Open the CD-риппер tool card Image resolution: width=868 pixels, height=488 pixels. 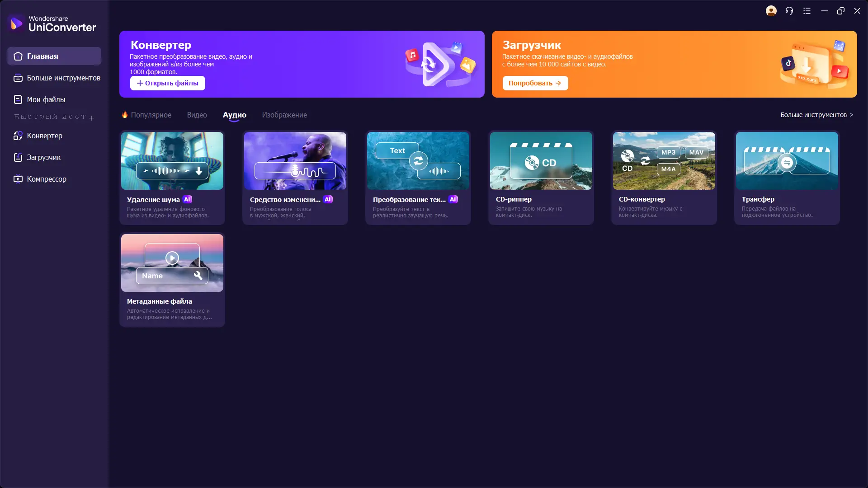[541, 178]
